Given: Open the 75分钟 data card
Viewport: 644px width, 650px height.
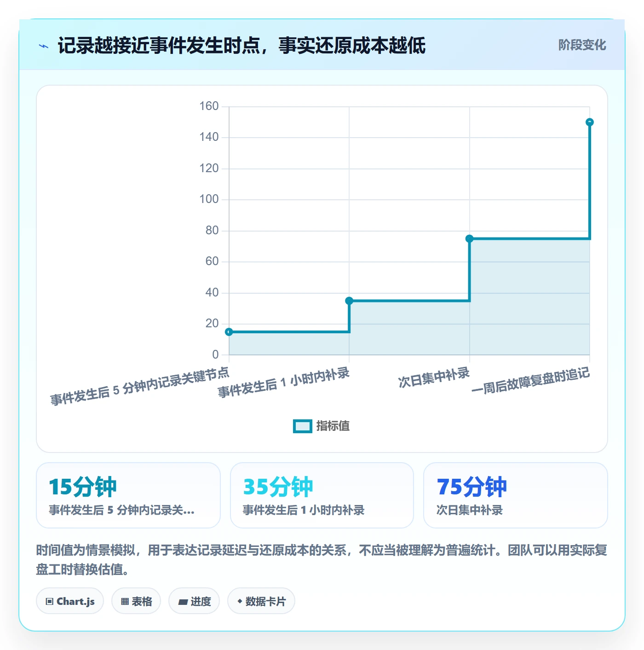Looking at the screenshot, I should pyautogui.click(x=516, y=495).
